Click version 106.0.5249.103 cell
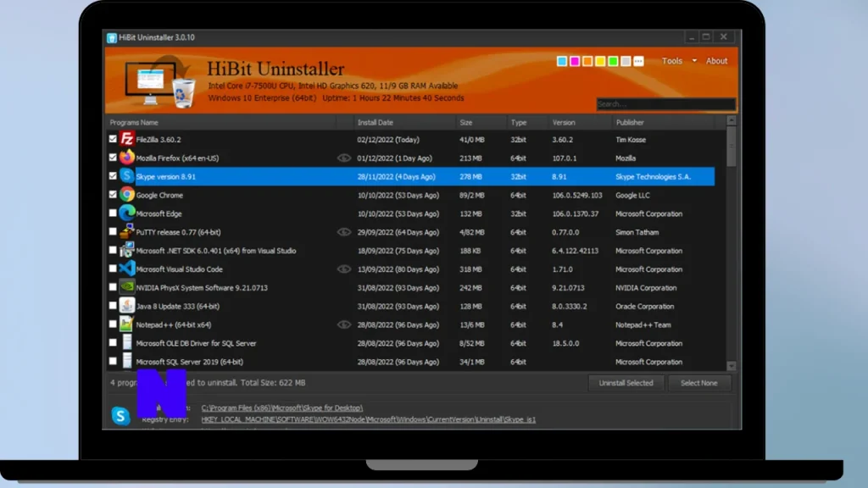The height and width of the screenshot is (488, 868). click(x=576, y=196)
